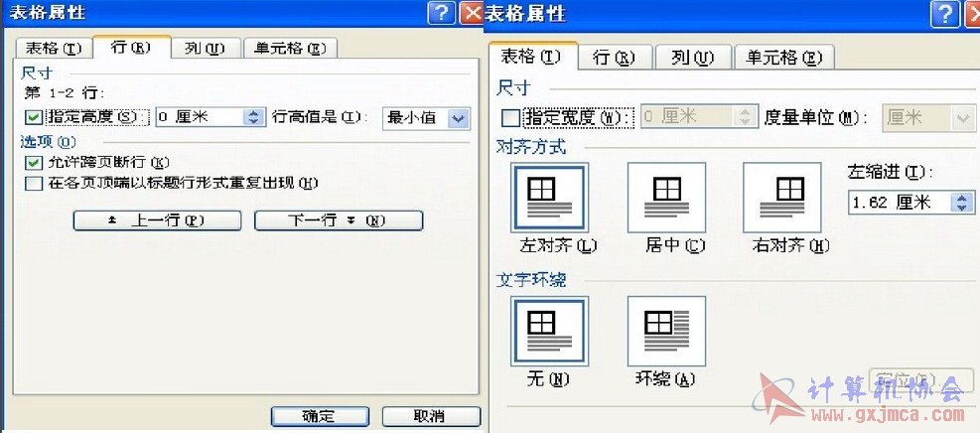The height and width of the screenshot is (433, 980).
Task: Click the 右对齐 label under alignment icons
Action: pos(790,245)
